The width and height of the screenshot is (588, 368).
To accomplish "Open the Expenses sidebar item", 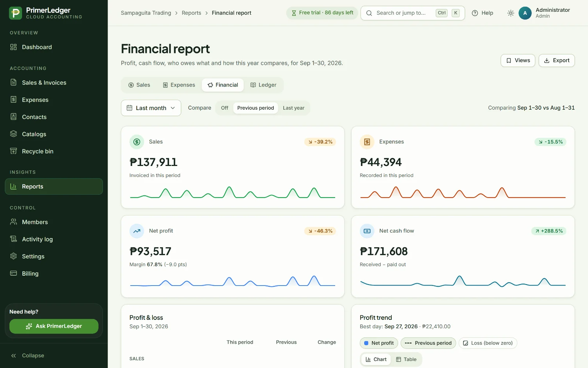I will point(54,100).
